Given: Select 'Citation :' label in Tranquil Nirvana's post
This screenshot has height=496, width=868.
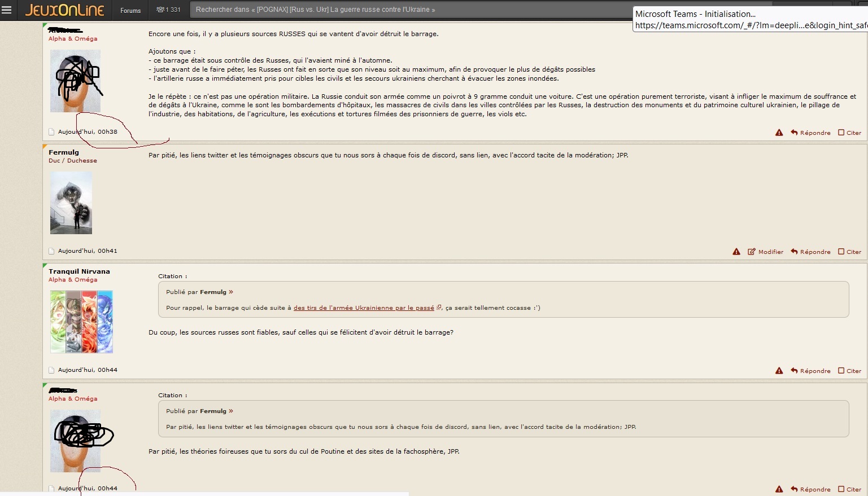Looking at the screenshot, I should tap(172, 276).
